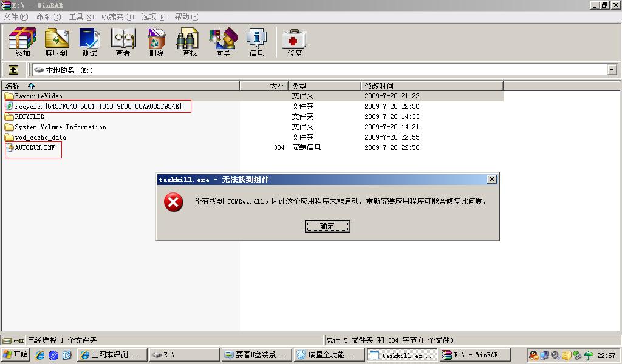Viewport: 622px width, 364px height.
Task: Switch to the 要看U盘装系 taskbar window
Action: [257, 355]
